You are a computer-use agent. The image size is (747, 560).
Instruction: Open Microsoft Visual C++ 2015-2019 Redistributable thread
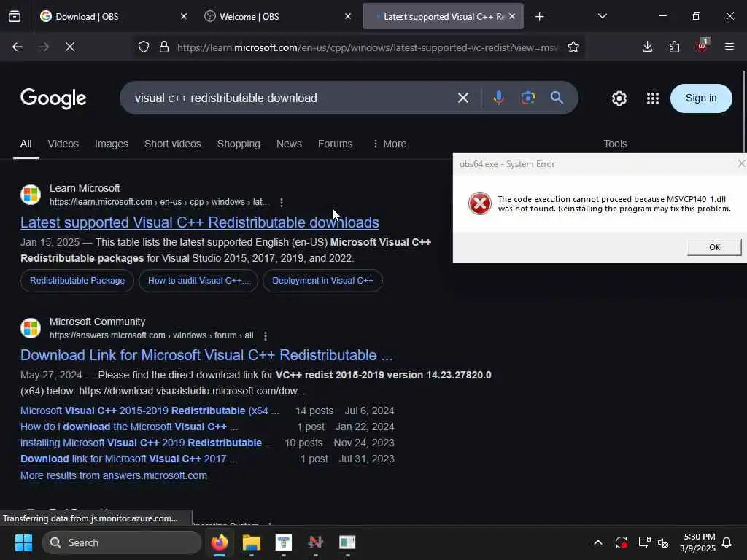coord(150,411)
